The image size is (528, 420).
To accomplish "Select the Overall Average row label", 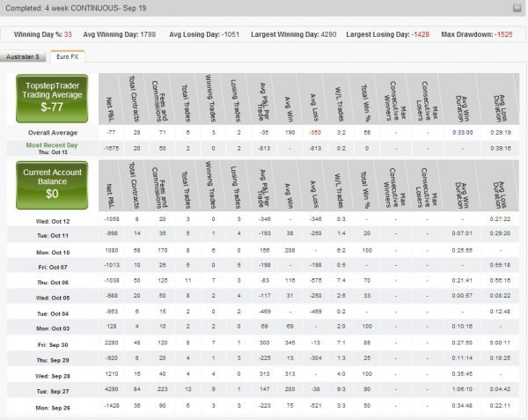I will 53,133.
